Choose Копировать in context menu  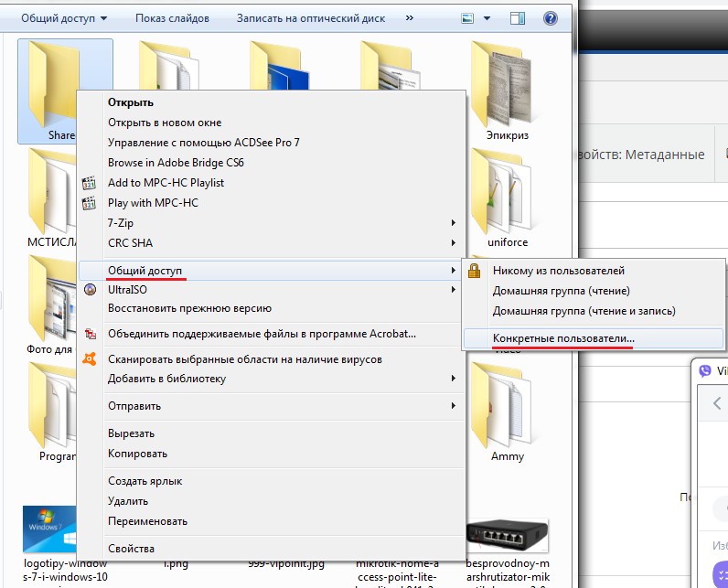pyautogui.click(x=271, y=454)
